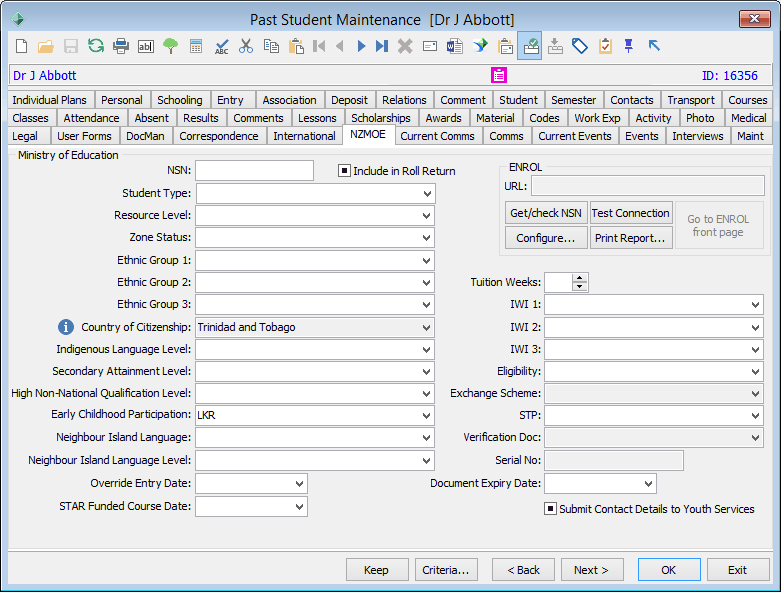
Task: Switch to the Scholarships tab
Action: [381, 118]
